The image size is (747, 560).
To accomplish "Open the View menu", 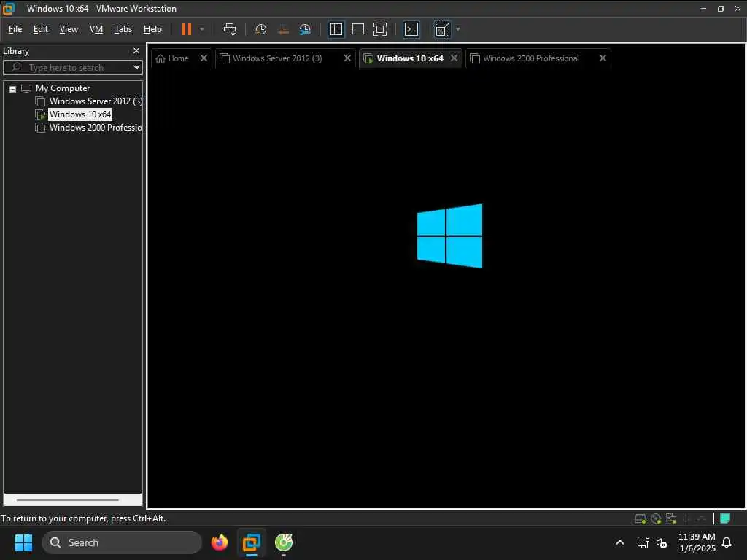I will (69, 29).
